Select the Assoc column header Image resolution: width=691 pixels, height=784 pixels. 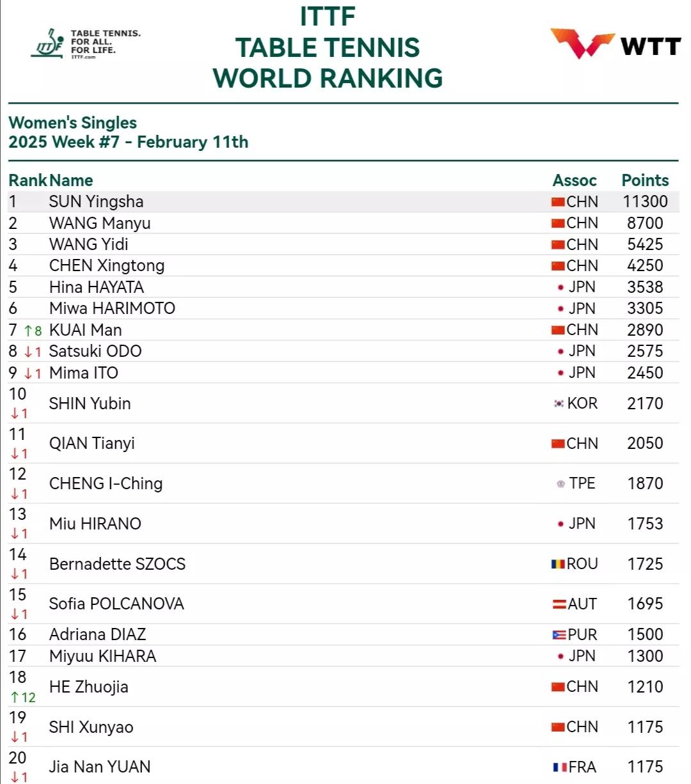click(575, 180)
